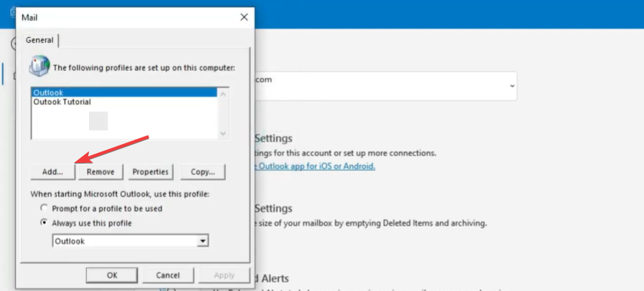Click Cancel in the Mail dialog

(167, 275)
